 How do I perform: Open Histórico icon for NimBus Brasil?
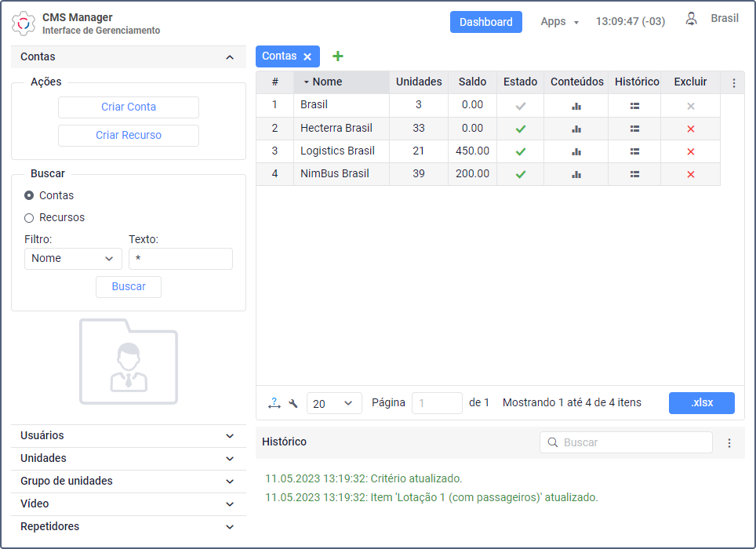[x=634, y=174]
